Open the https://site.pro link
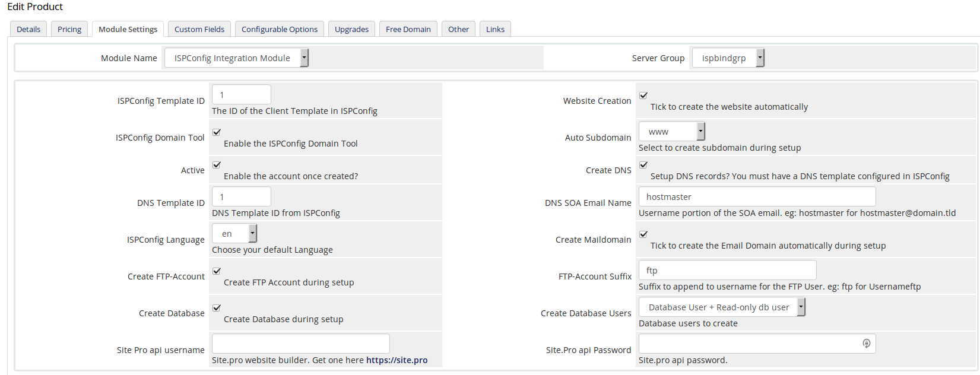This screenshot has height=375, width=980. (x=397, y=360)
